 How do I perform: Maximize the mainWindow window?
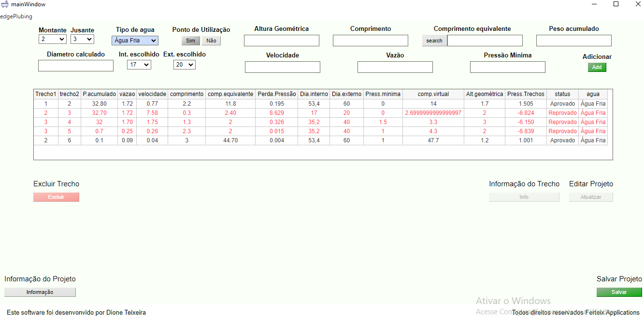tap(616, 4)
